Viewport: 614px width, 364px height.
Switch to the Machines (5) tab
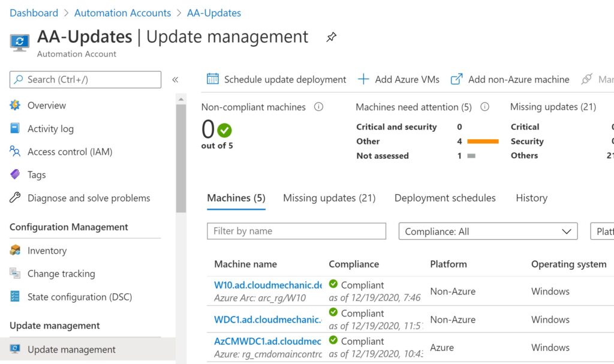point(236,198)
